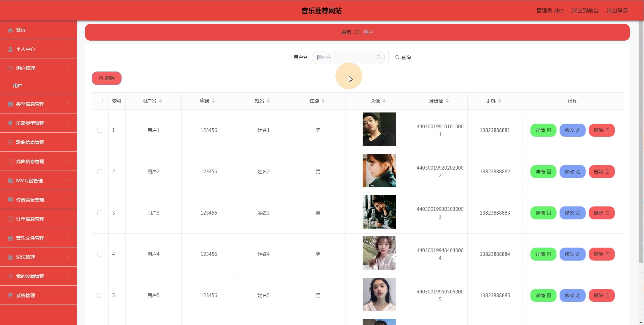The height and width of the screenshot is (325, 644).
Task: Expand the 订单信息管理 chevron
Action: point(68,219)
